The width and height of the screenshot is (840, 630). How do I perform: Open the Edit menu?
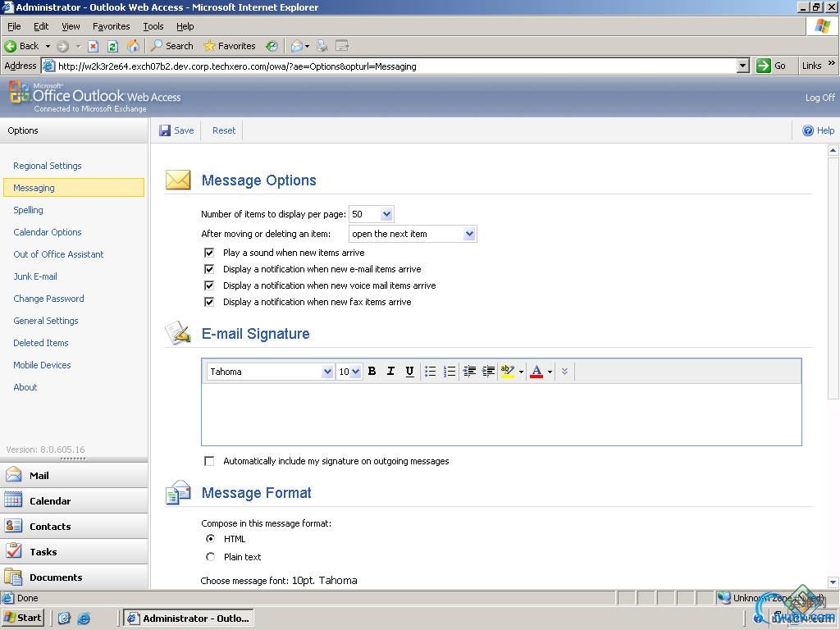(41, 26)
